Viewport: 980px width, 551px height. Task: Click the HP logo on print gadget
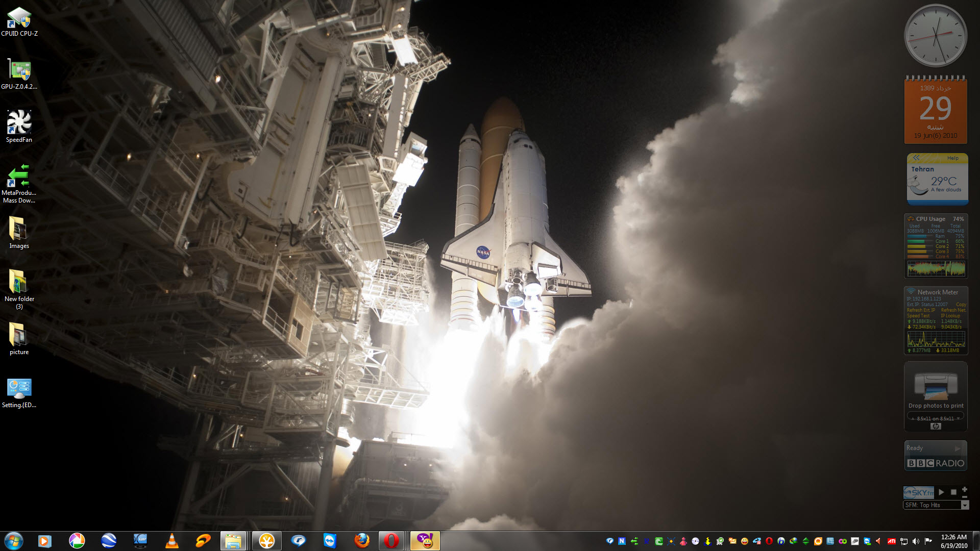tap(936, 427)
